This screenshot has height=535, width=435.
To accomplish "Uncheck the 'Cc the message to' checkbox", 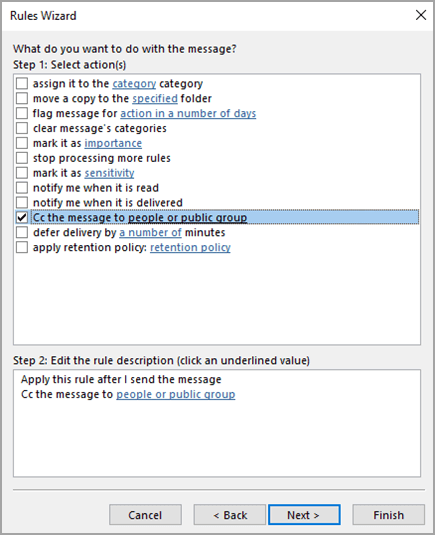I will (x=22, y=217).
